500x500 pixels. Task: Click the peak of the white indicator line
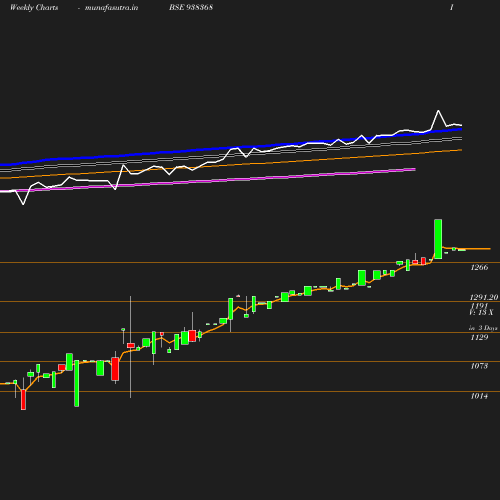[438, 111]
